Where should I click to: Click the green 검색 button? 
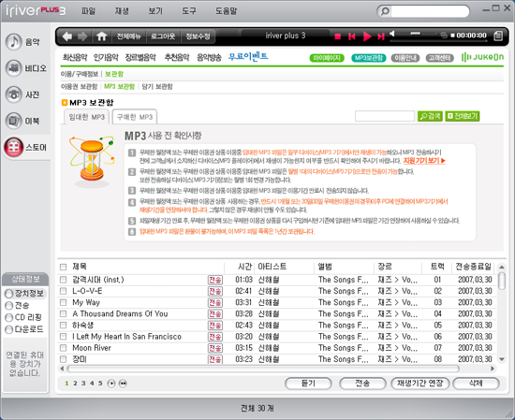coord(430,116)
